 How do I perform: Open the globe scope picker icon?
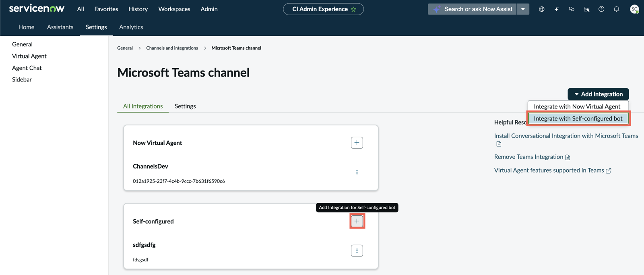coord(541,9)
